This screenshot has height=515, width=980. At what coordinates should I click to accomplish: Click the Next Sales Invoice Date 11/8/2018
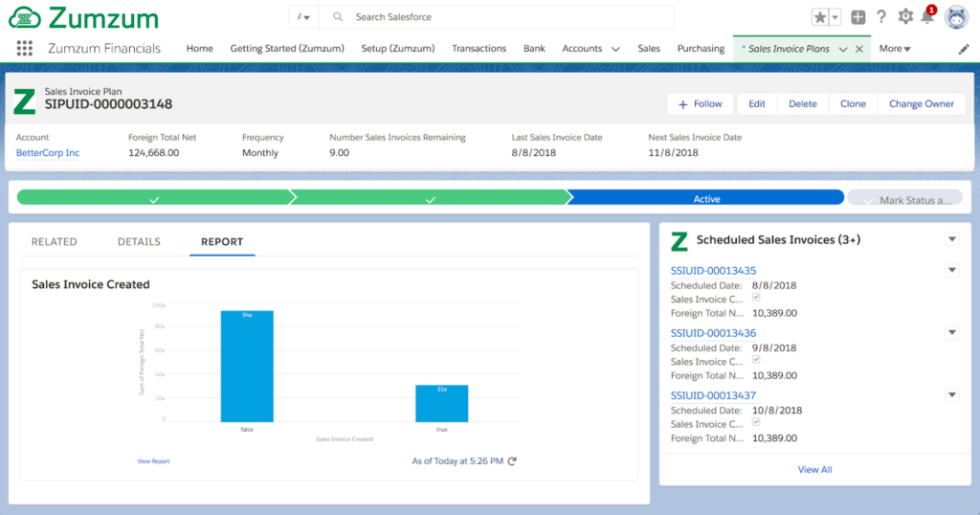point(673,152)
